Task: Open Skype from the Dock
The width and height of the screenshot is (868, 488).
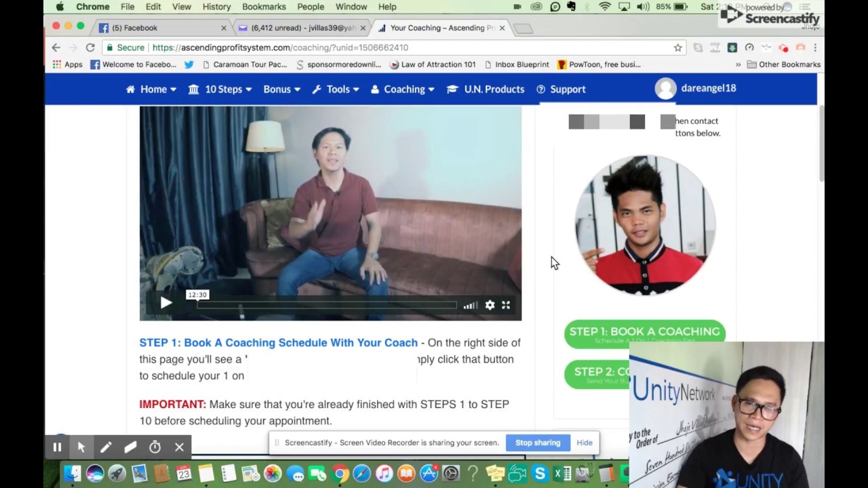Action: point(540,474)
